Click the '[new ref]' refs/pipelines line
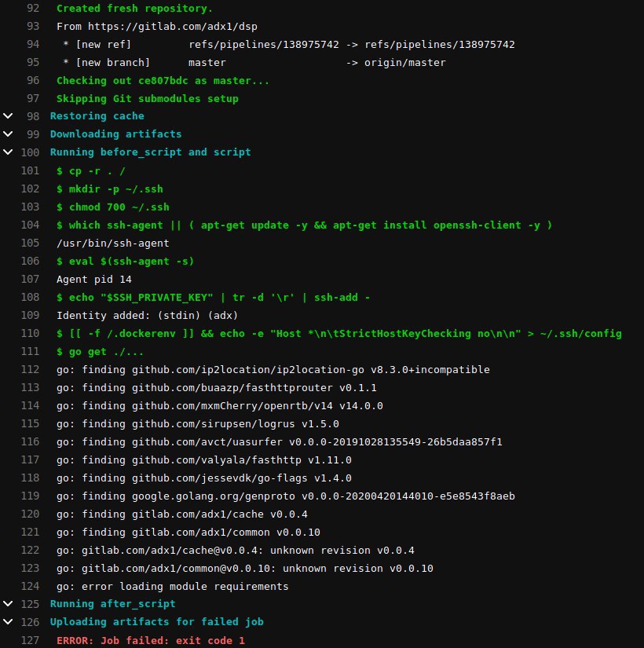 (288, 45)
